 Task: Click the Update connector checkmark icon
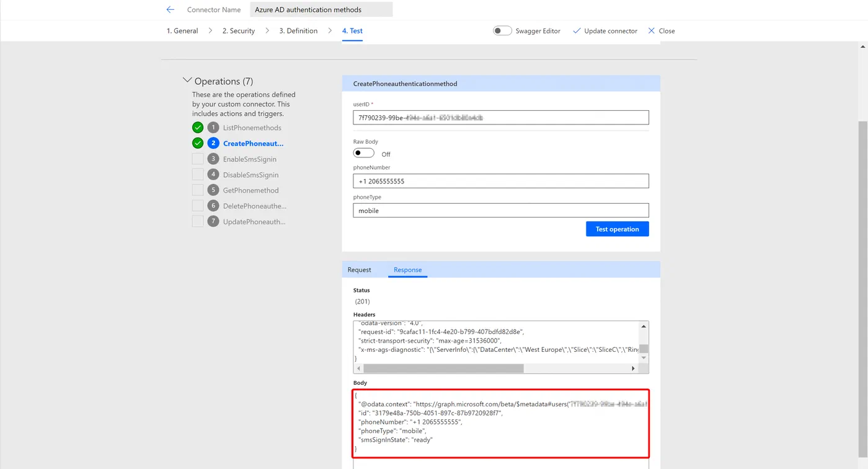pyautogui.click(x=577, y=30)
